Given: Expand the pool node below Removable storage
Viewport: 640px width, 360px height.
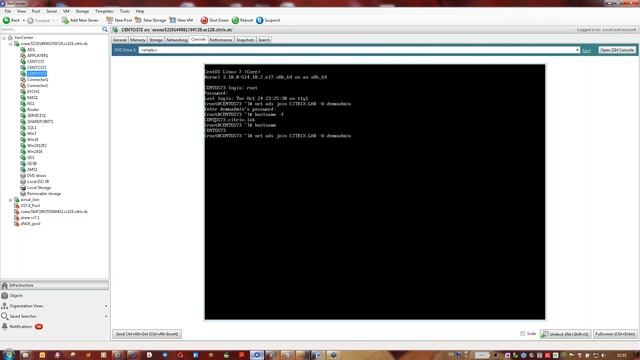Looking at the screenshot, I should [x=11, y=200].
